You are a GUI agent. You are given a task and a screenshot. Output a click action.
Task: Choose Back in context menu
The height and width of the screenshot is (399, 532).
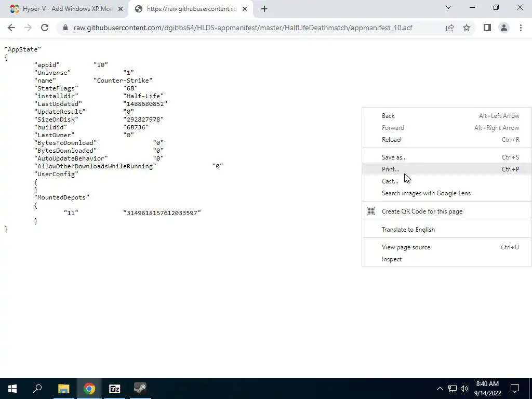pyautogui.click(x=447, y=116)
